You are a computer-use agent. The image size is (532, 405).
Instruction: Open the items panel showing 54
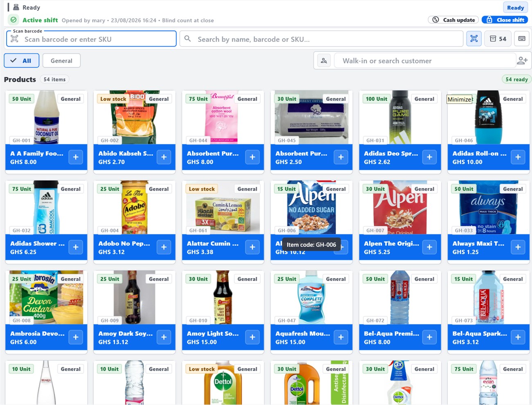pyautogui.click(x=498, y=39)
